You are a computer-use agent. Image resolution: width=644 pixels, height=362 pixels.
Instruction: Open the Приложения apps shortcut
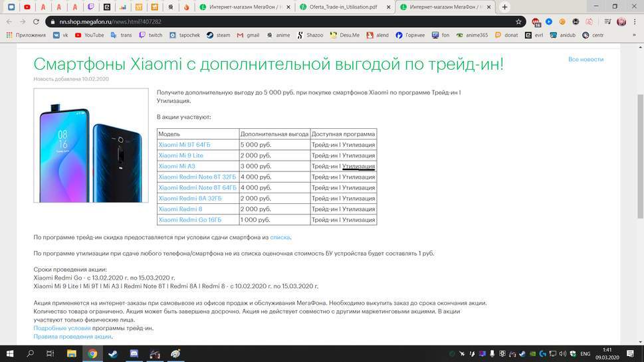click(26, 35)
